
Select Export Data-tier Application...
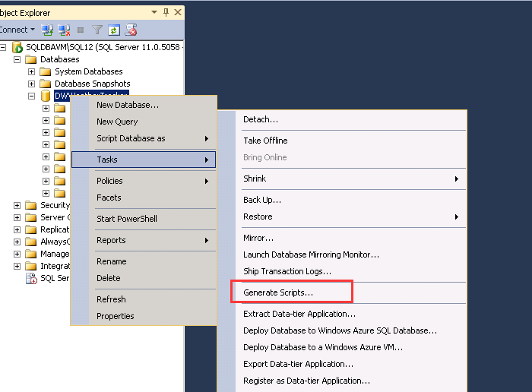(342, 364)
